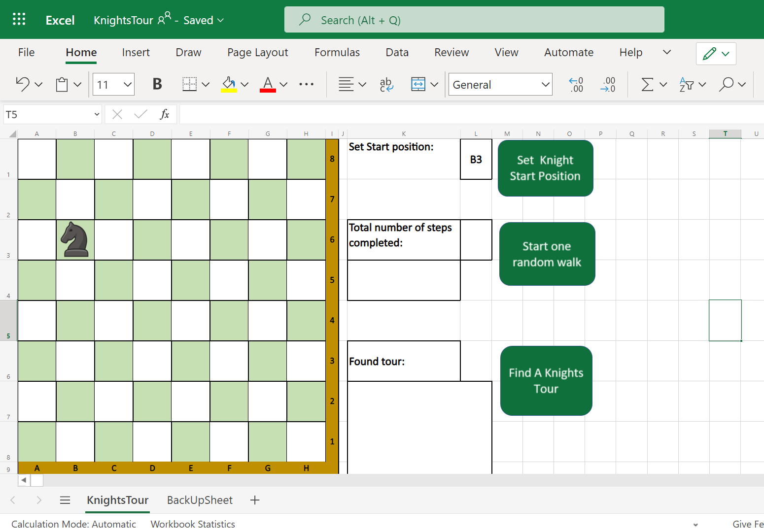Switch to the Page Layout tab
This screenshot has width=764, height=532.
pos(258,52)
